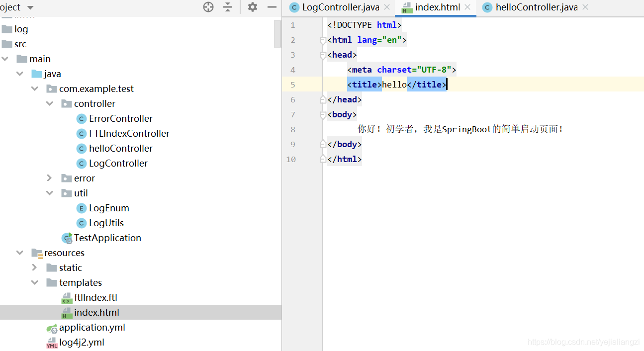644x351 pixels.
Task: Fold the head tag on line 3
Action: pos(323,55)
